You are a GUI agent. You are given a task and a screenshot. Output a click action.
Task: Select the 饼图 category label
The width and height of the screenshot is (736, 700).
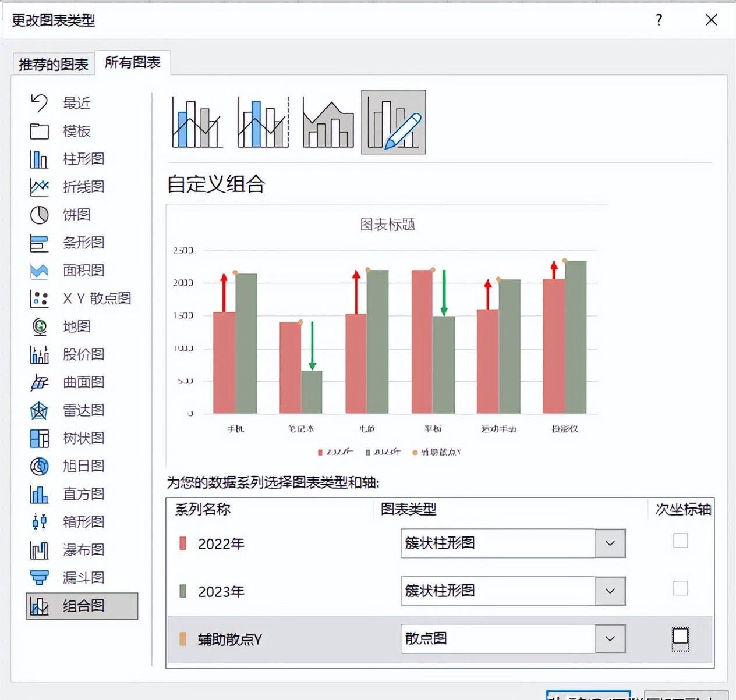coord(77,215)
